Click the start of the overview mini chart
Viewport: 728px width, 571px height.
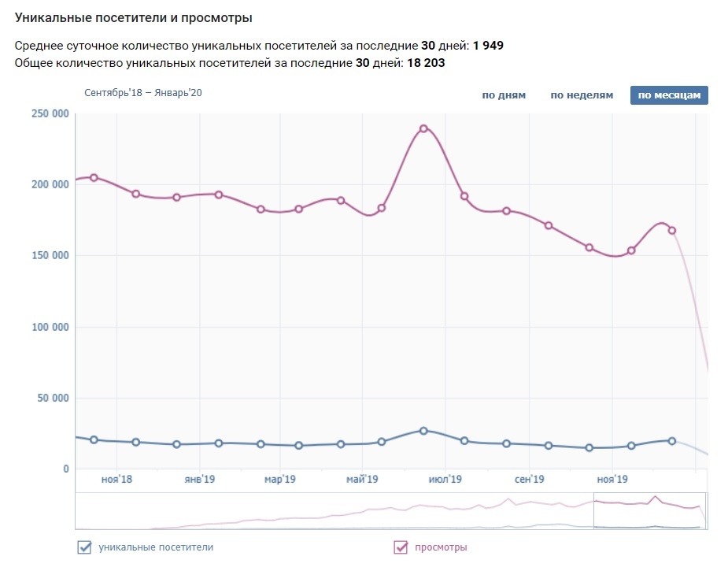(x=78, y=511)
